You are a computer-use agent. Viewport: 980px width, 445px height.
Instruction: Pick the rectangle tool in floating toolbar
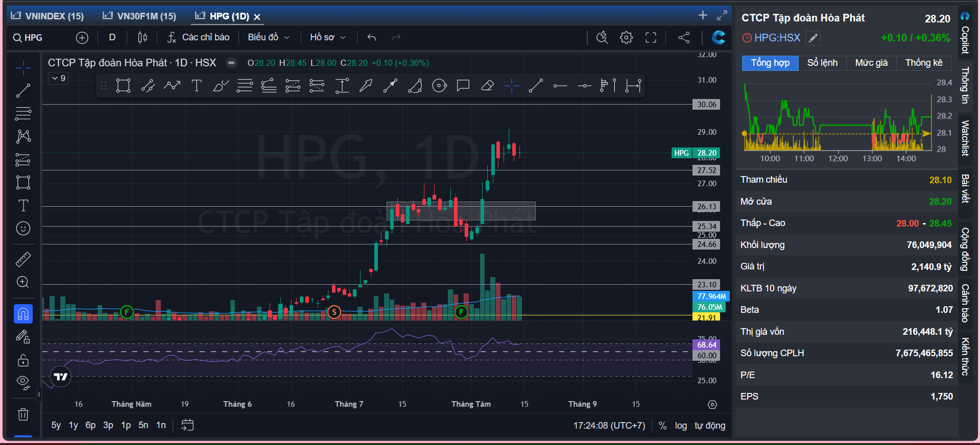pos(123,85)
